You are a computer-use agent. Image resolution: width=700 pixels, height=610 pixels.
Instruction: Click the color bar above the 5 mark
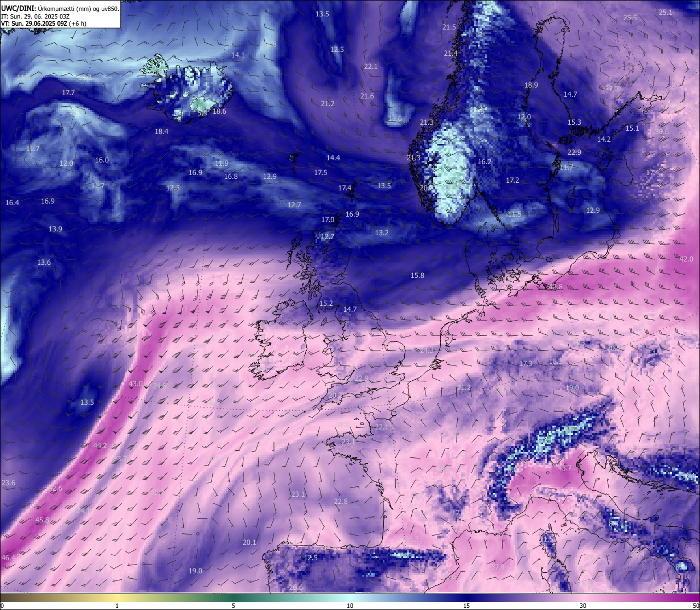234,597
